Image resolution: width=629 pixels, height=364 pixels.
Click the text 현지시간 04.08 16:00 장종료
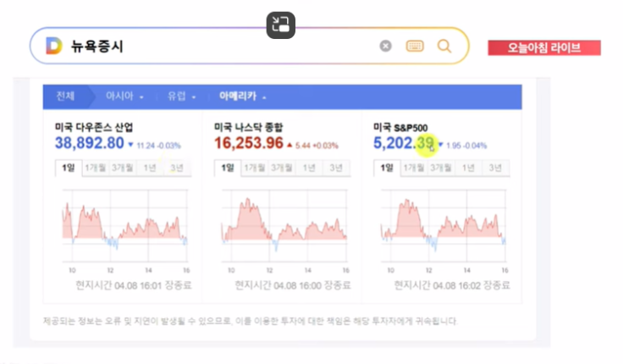point(293,285)
